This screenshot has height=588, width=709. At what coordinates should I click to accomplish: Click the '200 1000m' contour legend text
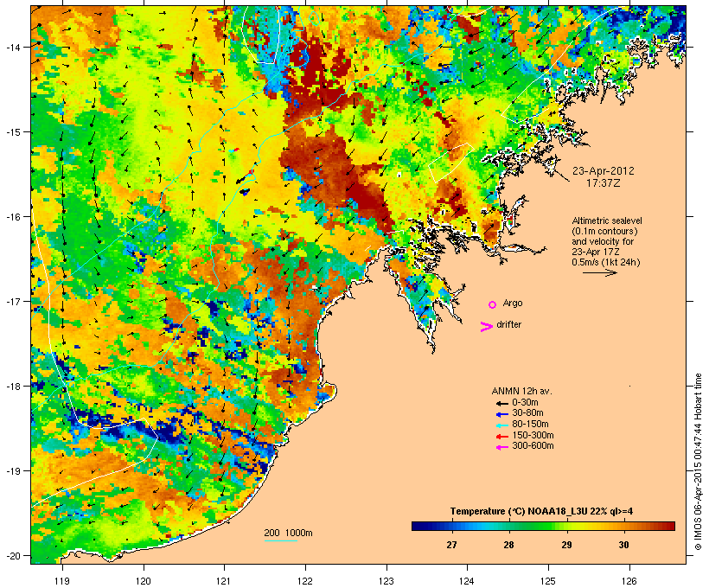pyautogui.click(x=288, y=533)
